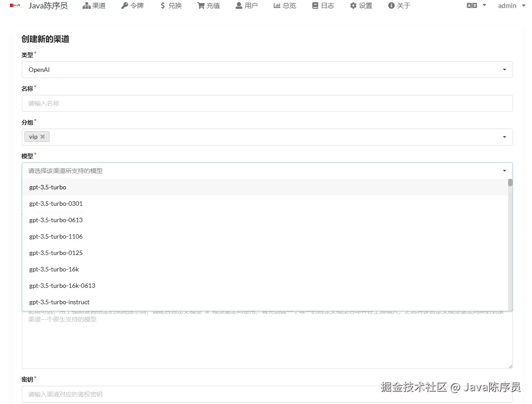Image resolution: width=532 pixels, height=404 pixels.
Task: Open the 日志 page
Action: (323, 6)
